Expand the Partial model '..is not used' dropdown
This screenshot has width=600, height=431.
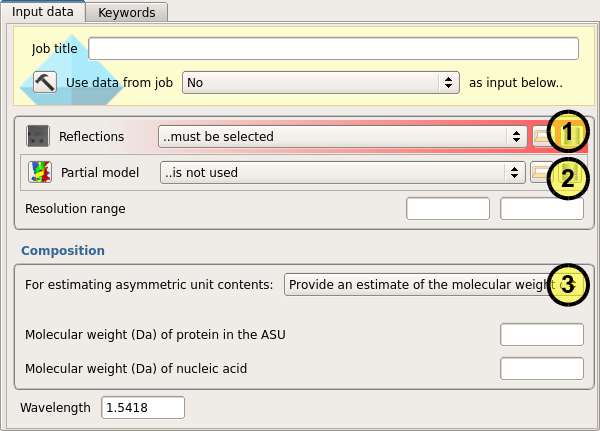[x=342, y=172]
